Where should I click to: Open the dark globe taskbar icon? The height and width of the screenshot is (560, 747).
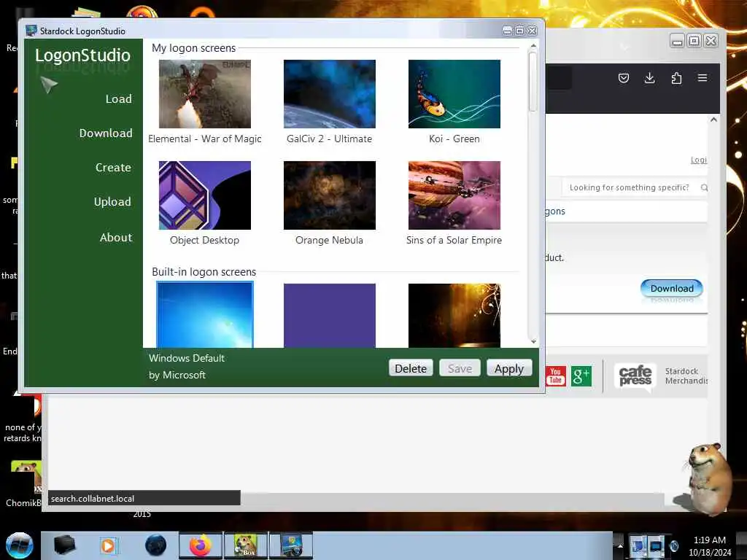tap(156, 545)
